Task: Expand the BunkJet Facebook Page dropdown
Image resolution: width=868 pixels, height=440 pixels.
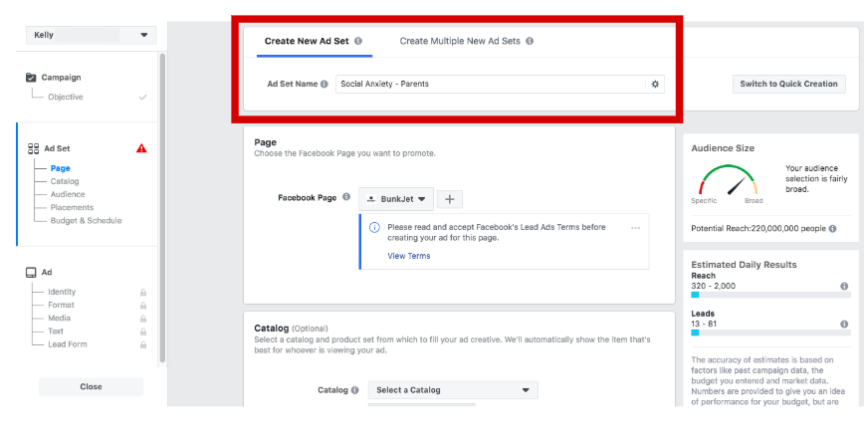Action: point(396,199)
